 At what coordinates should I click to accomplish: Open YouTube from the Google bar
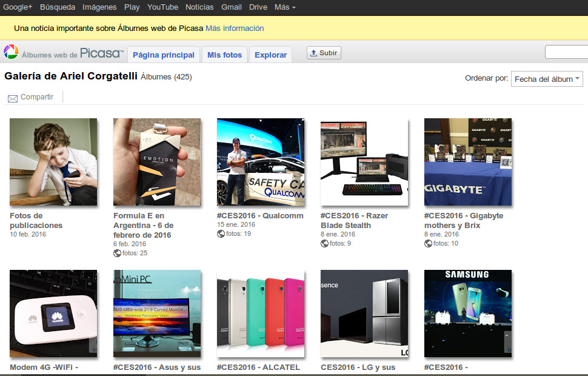(162, 7)
